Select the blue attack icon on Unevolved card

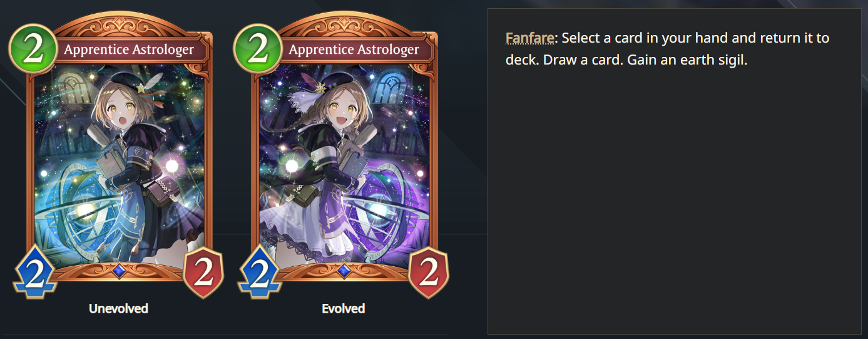(x=35, y=271)
